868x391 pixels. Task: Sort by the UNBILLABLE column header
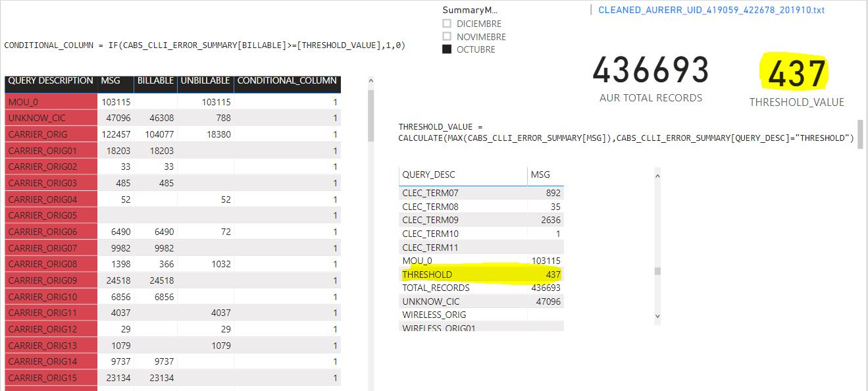click(x=205, y=80)
